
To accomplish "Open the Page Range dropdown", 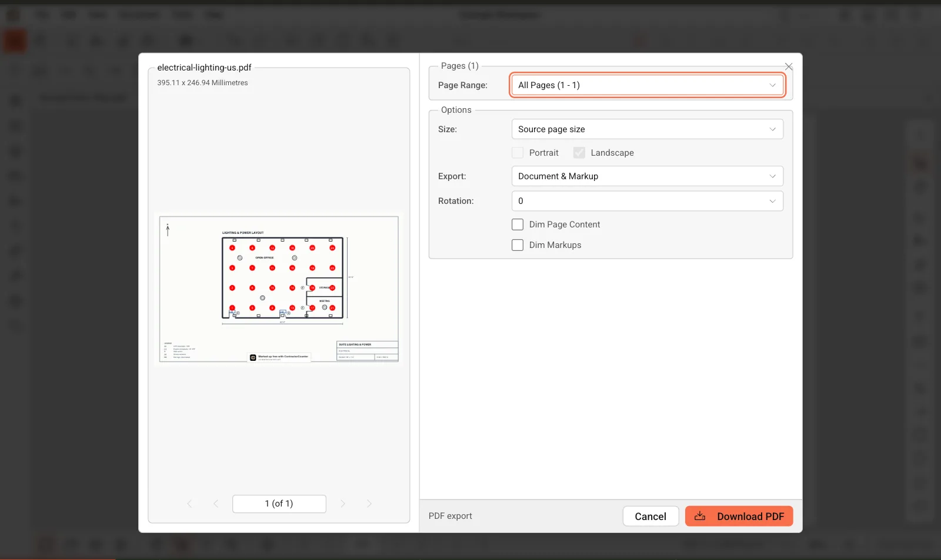I will (647, 85).
